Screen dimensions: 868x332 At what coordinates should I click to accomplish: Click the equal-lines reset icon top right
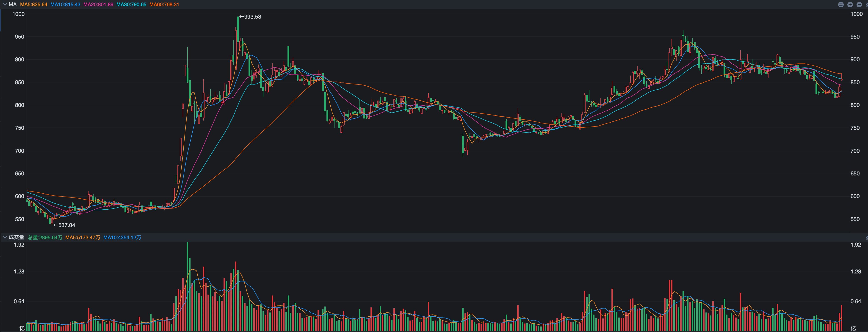[841, 4]
